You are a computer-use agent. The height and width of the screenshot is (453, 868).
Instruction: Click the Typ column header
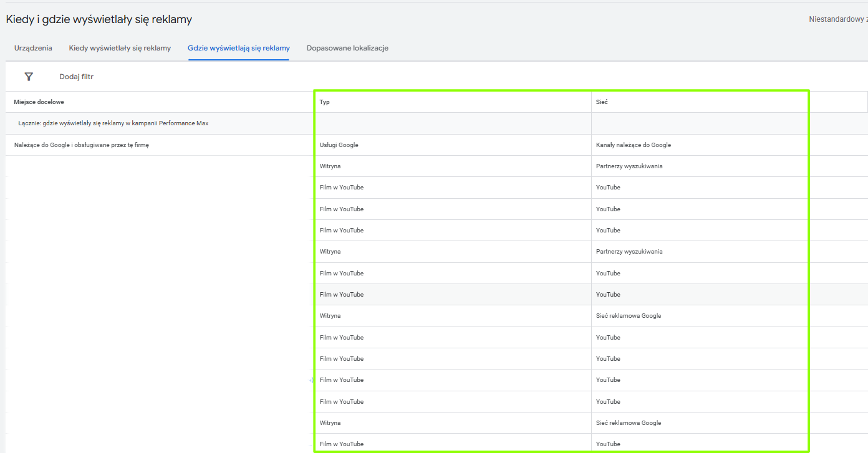(x=324, y=102)
